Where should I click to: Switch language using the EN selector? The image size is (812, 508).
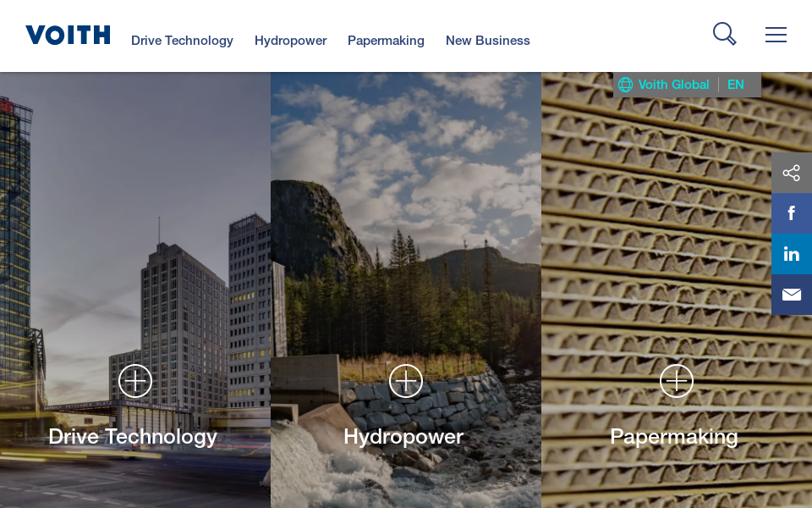(x=735, y=85)
